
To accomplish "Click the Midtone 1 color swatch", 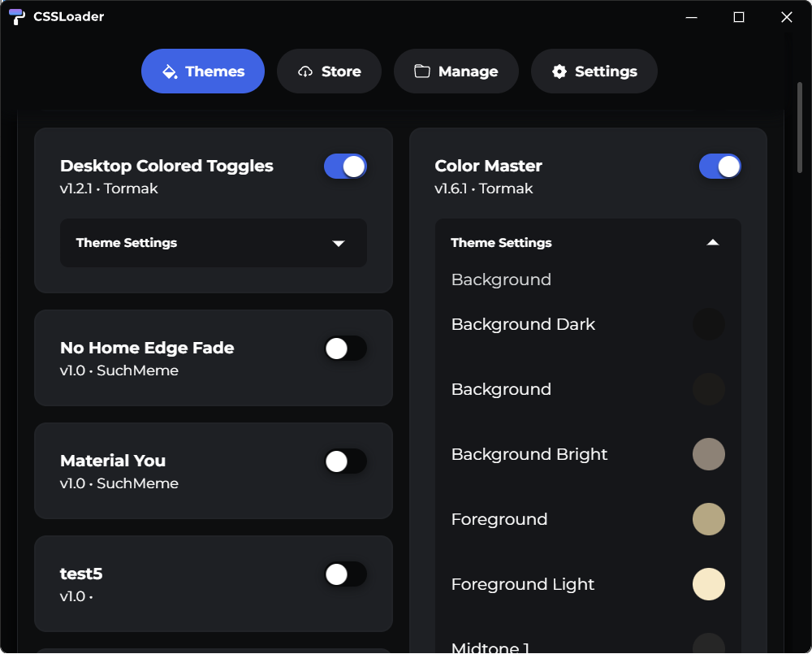I will 709,643.
